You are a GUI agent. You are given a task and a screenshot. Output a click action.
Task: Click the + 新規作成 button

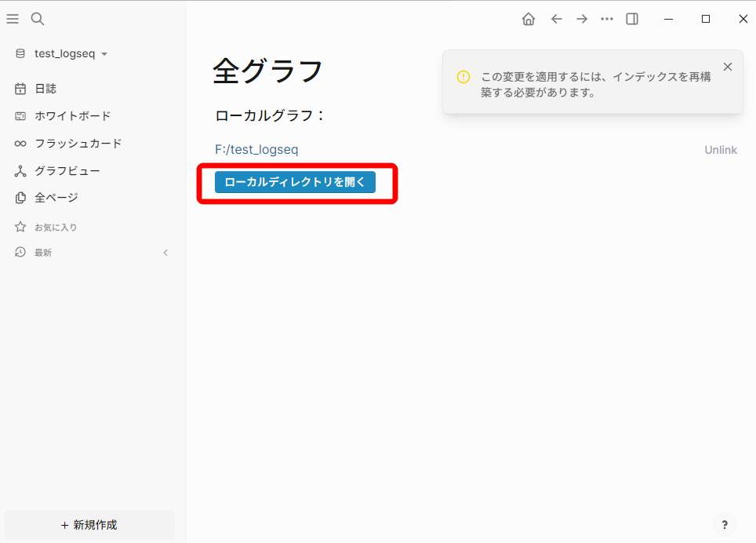[x=89, y=525]
